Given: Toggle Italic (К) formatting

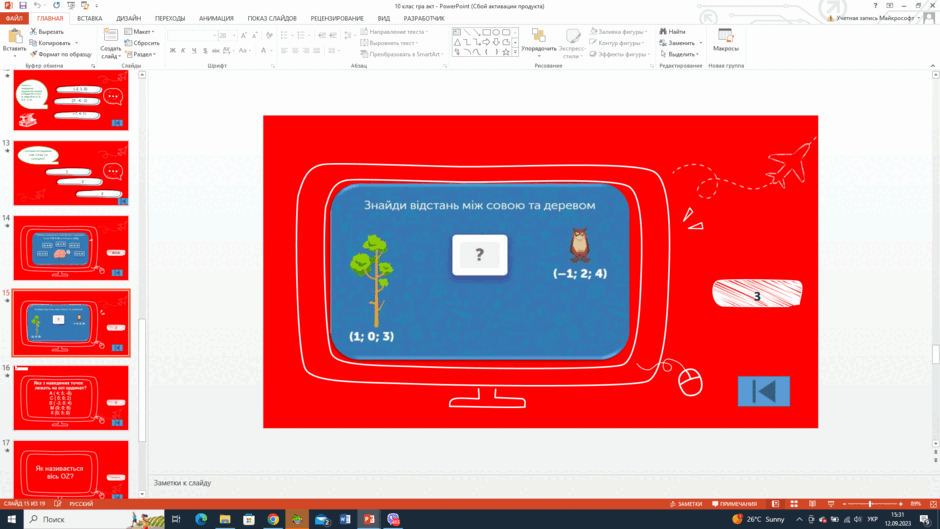Looking at the screenshot, I should (x=183, y=51).
